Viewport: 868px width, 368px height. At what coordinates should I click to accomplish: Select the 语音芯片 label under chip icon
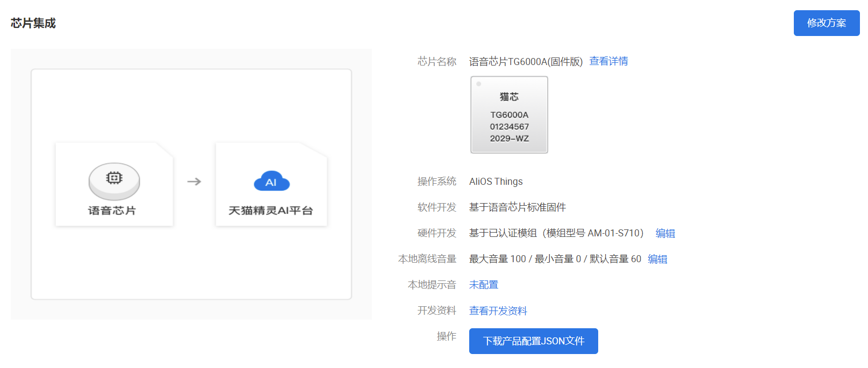[112, 211]
